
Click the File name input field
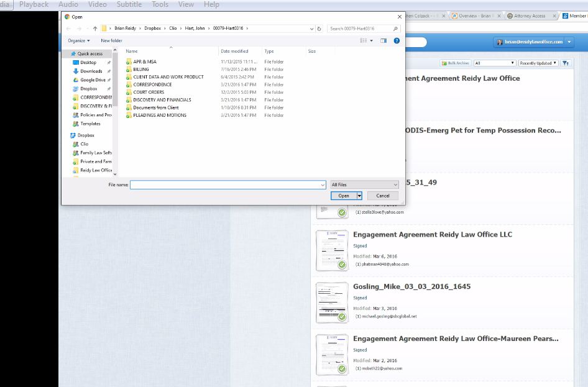(227, 184)
